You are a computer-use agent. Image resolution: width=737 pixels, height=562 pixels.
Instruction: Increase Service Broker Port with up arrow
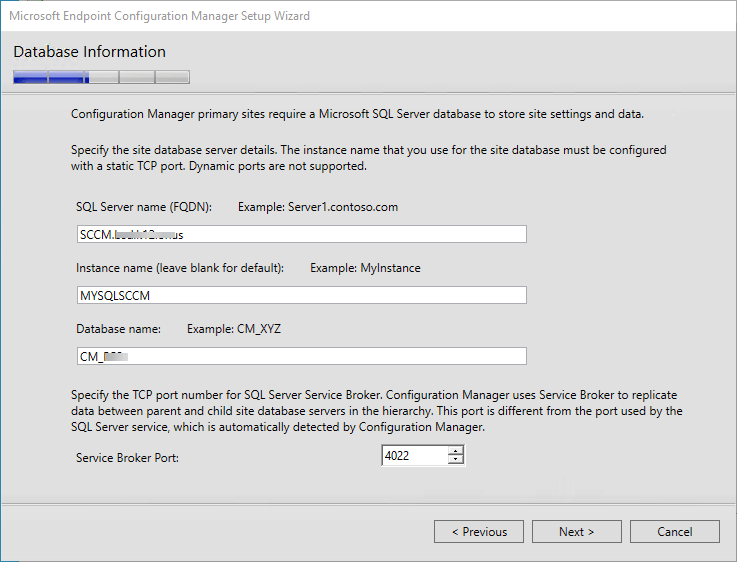click(455, 451)
